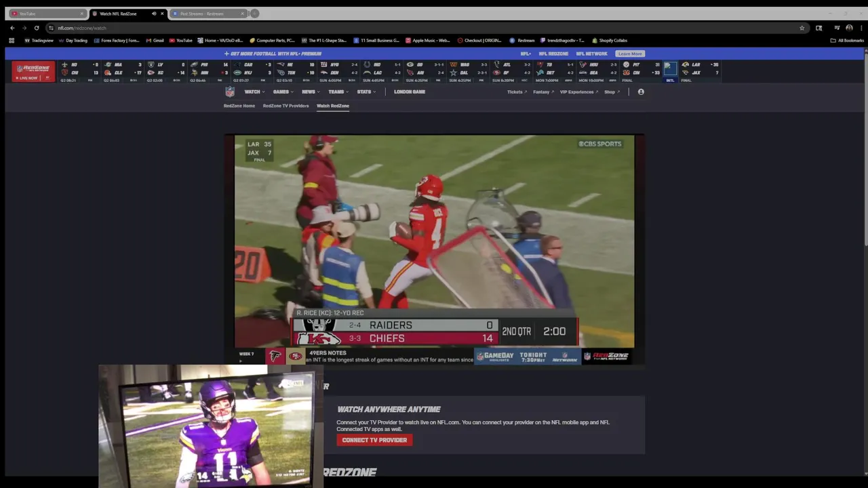Click the browser back arrow
The width and height of the screenshot is (868, 488).
(x=12, y=28)
